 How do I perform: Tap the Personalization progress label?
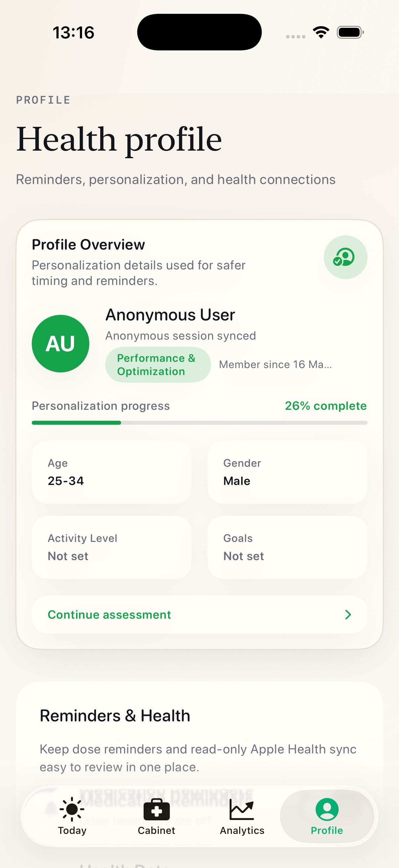tap(101, 406)
